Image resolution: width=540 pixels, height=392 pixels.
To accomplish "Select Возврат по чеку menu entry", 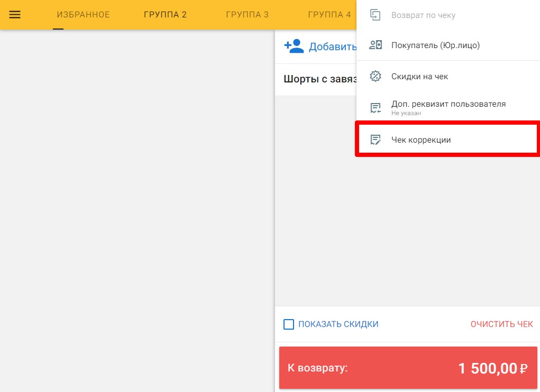I will point(423,15).
